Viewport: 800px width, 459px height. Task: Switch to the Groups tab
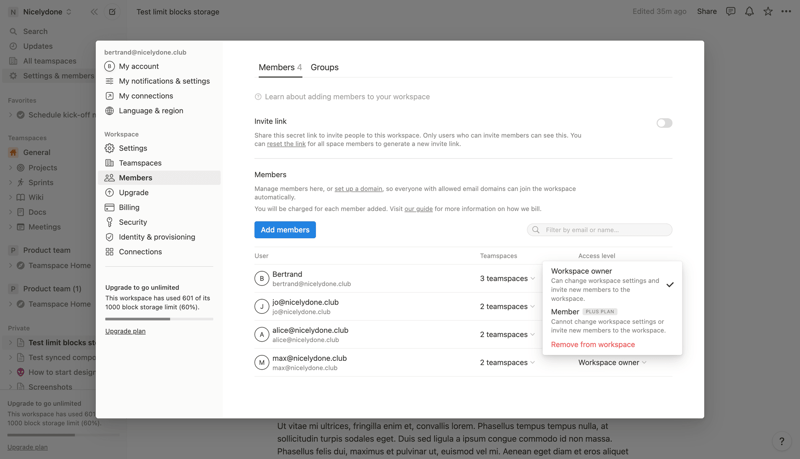(324, 67)
